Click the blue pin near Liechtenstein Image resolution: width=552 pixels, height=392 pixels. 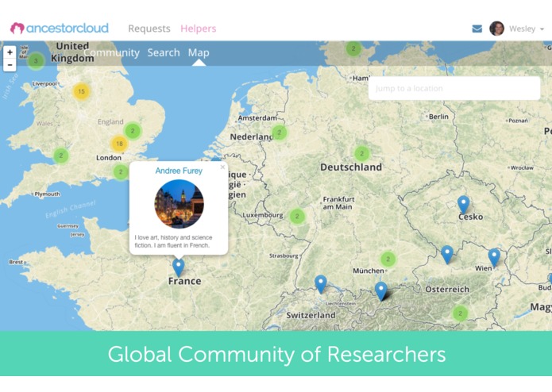(320, 284)
